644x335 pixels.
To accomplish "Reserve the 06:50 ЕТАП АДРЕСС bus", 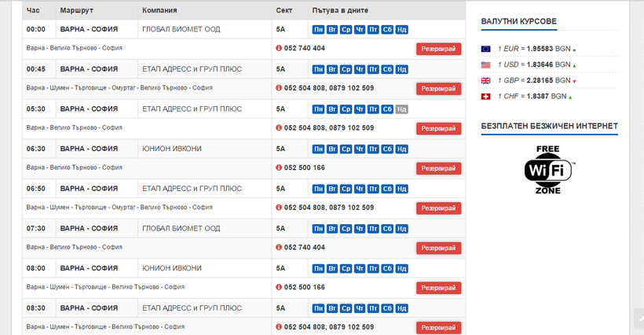I will 438,208.
